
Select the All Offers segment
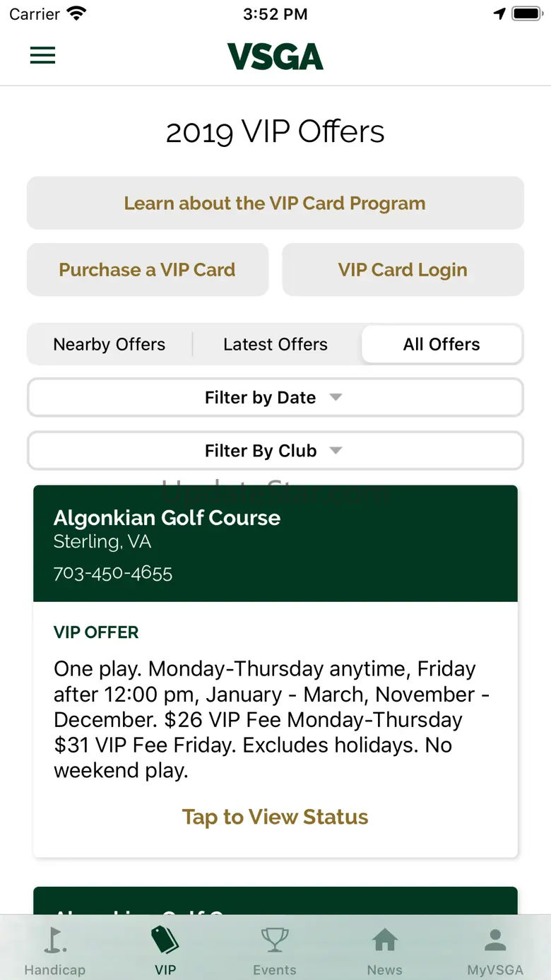point(442,344)
